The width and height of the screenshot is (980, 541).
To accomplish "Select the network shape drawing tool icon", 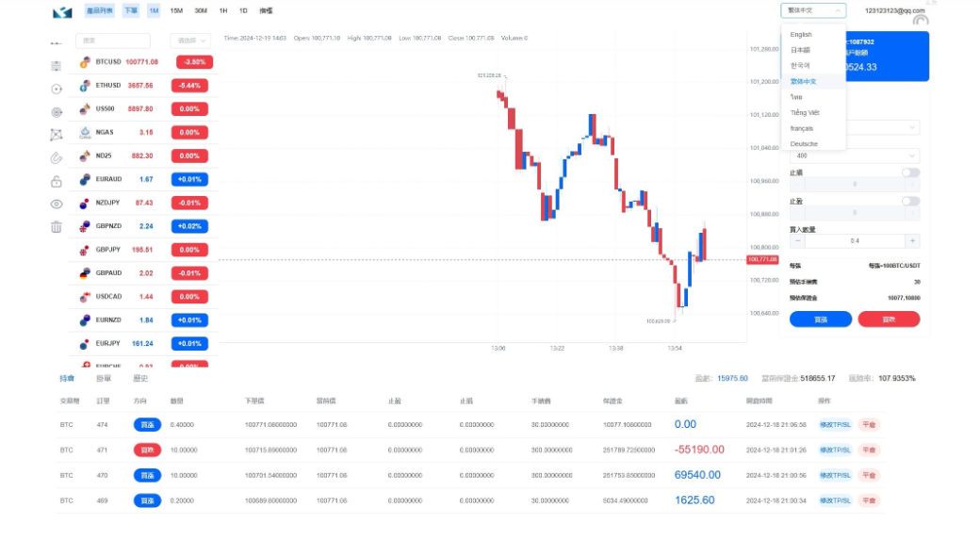I will (x=57, y=135).
